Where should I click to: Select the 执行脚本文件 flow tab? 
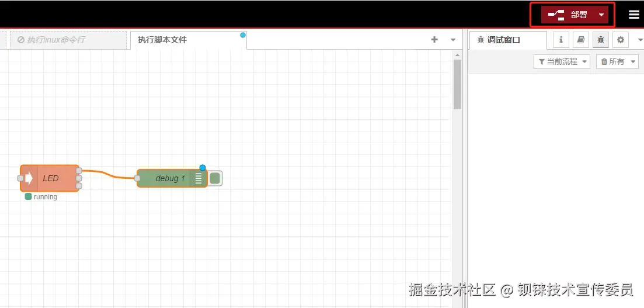(188, 40)
